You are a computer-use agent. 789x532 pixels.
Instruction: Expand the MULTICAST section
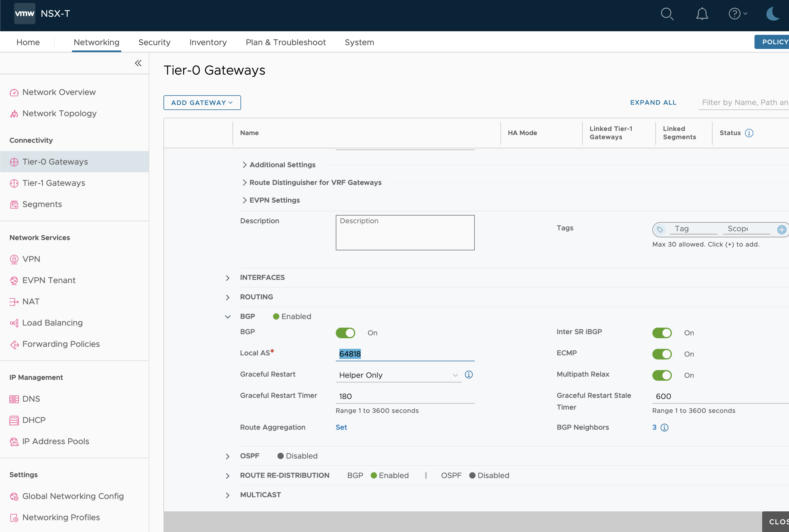227,495
